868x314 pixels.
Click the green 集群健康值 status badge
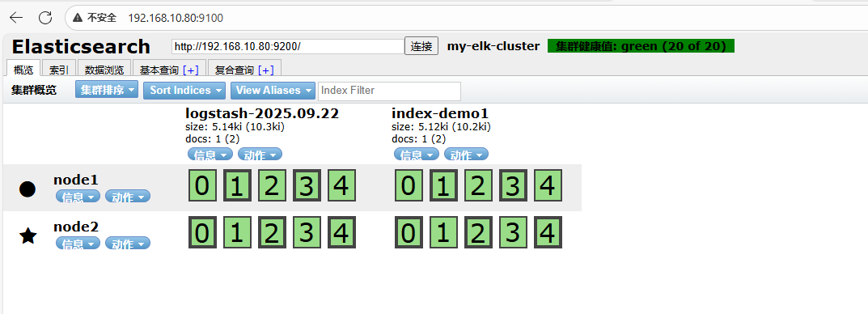(x=641, y=46)
